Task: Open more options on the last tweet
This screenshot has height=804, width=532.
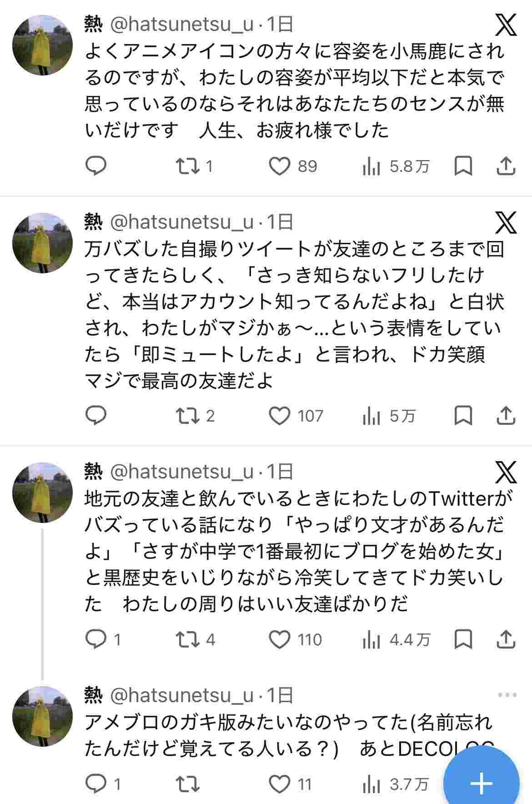Action: (507, 695)
